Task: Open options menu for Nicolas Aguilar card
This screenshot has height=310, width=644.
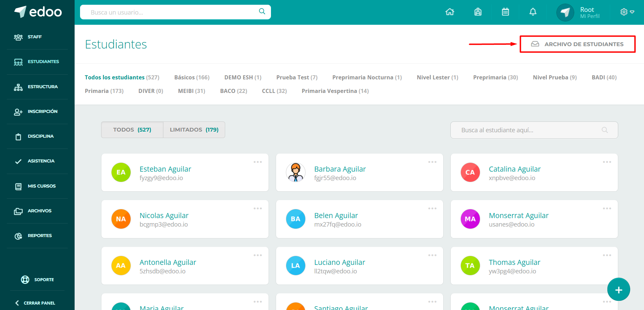Action: click(x=258, y=208)
